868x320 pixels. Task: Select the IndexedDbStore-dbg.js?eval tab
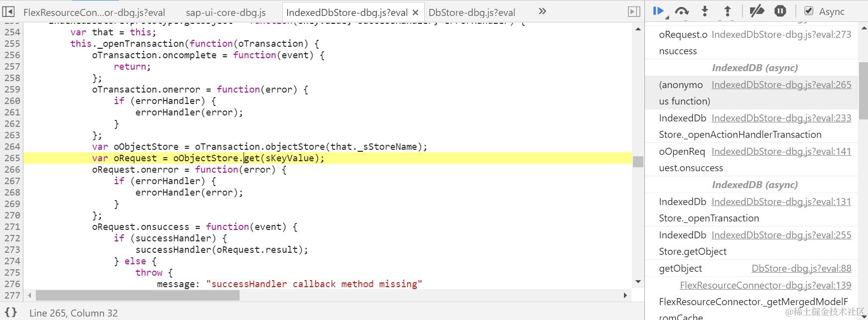(347, 12)
